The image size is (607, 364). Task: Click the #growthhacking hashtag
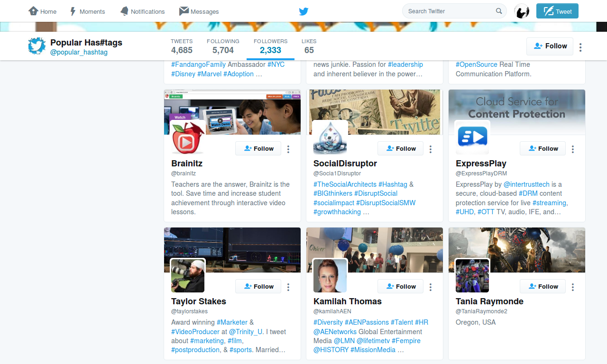(x=337, y=212)
